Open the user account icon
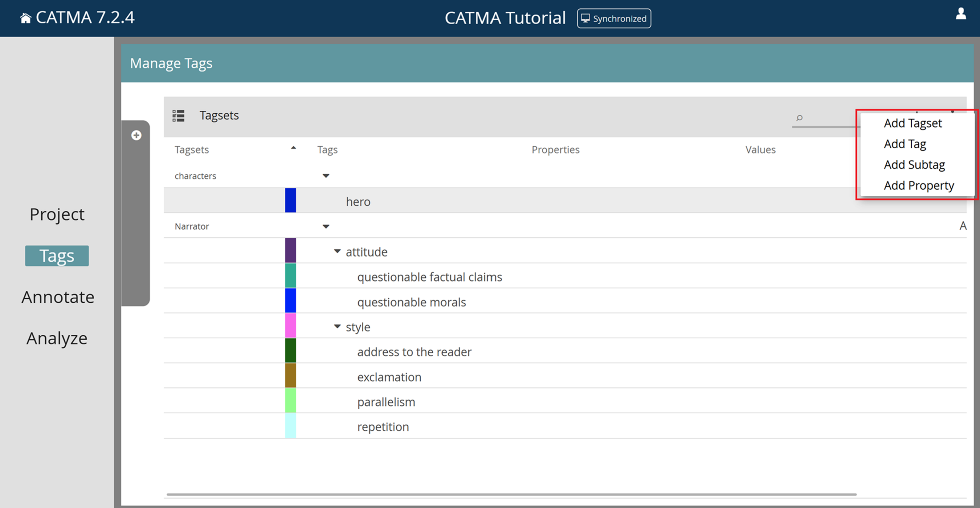The width and height of the screenshot is (980, 508). click(x=961, y=15)
